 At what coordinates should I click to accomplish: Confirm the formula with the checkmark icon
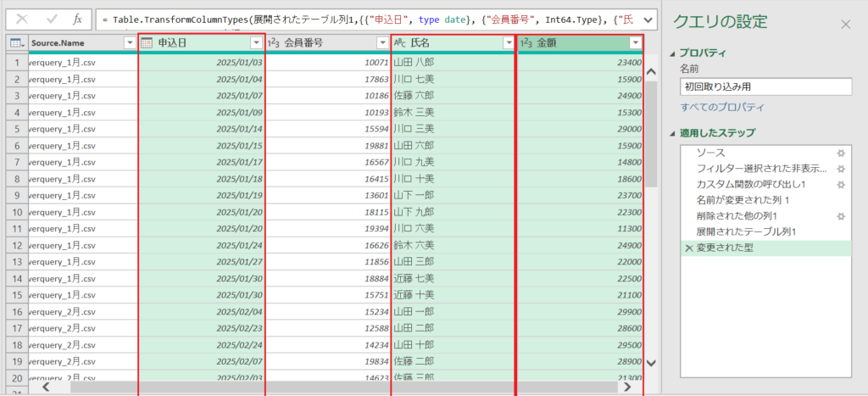point(52,20)
